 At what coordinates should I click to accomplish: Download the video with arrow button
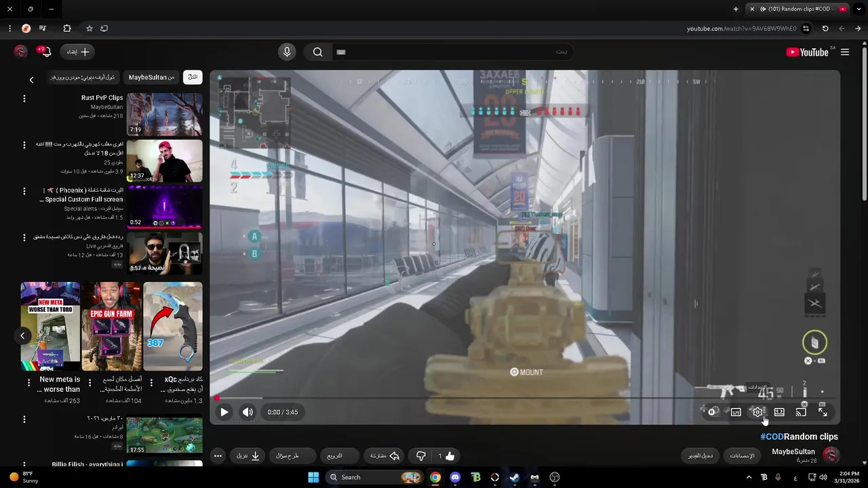[x=248, y=456]
